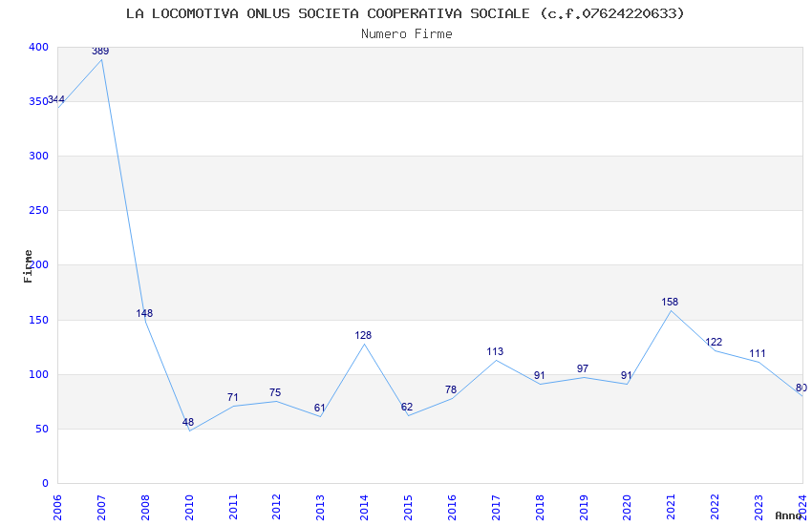This screenshot has height=525, width=812.
Task: Click the 400 y-axis tick value
Action: [39, 47]
